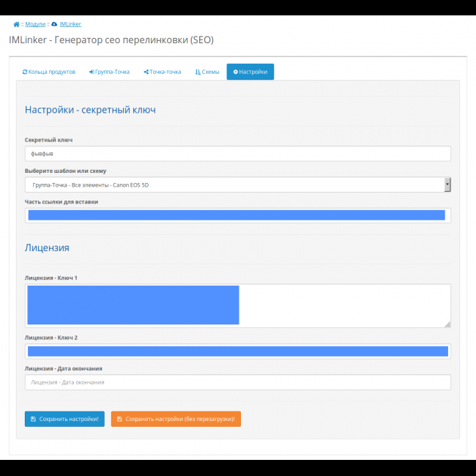476x476 pixels.
Task: Focus the Секретный ключ input field
Action: (237, 154)
